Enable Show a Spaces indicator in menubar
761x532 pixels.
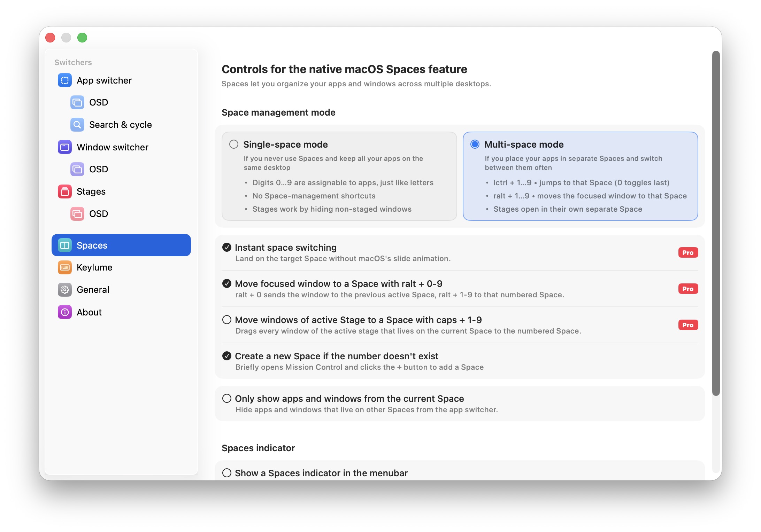click(x=227, y=473)
